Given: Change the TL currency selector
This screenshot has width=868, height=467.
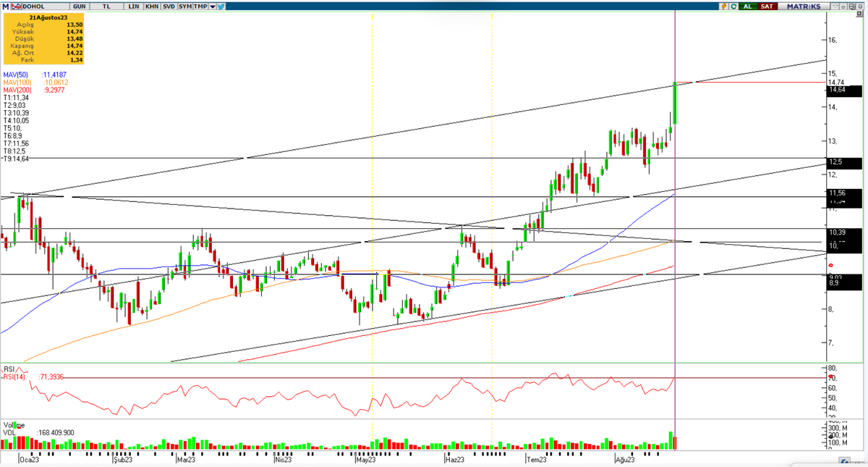Looking at the screenshot, I should 106,7.
